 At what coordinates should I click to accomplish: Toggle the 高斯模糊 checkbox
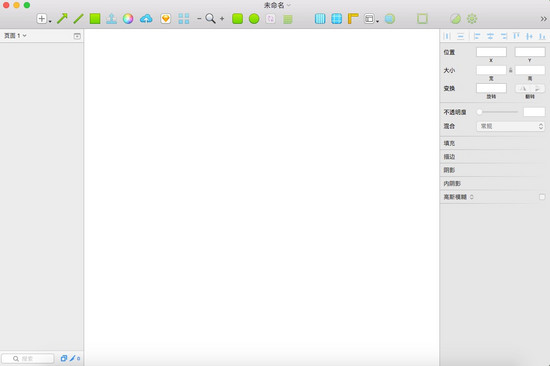(542, 197)
